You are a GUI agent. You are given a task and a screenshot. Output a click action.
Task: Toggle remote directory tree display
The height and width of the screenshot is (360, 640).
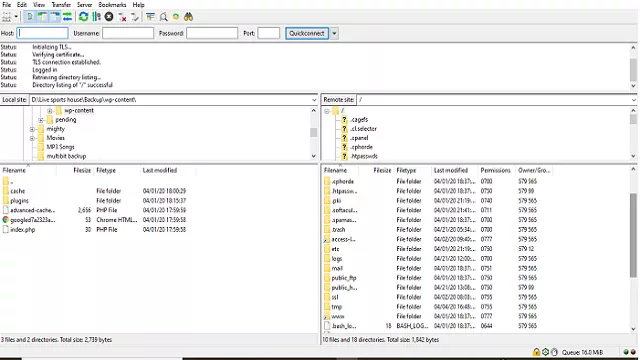55,17
